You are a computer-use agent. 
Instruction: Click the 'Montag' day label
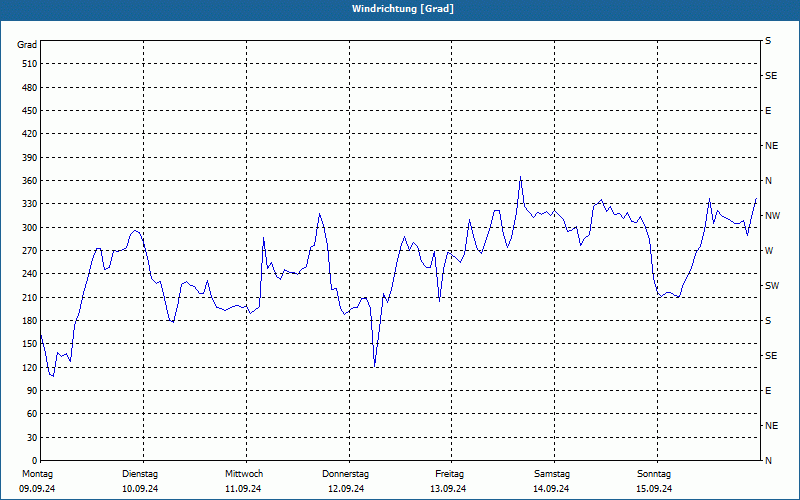pyautogui.click(x=37, y=474)
